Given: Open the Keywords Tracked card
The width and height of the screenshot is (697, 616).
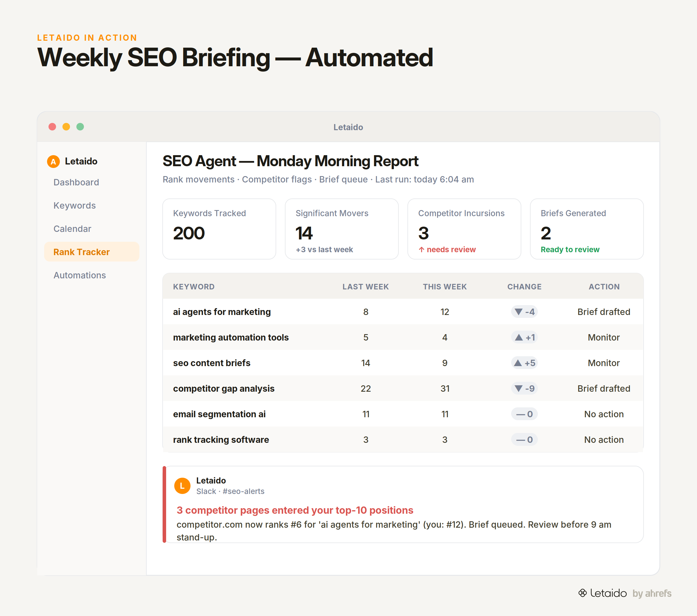Looking at the screenshot, I should [219, 229].
